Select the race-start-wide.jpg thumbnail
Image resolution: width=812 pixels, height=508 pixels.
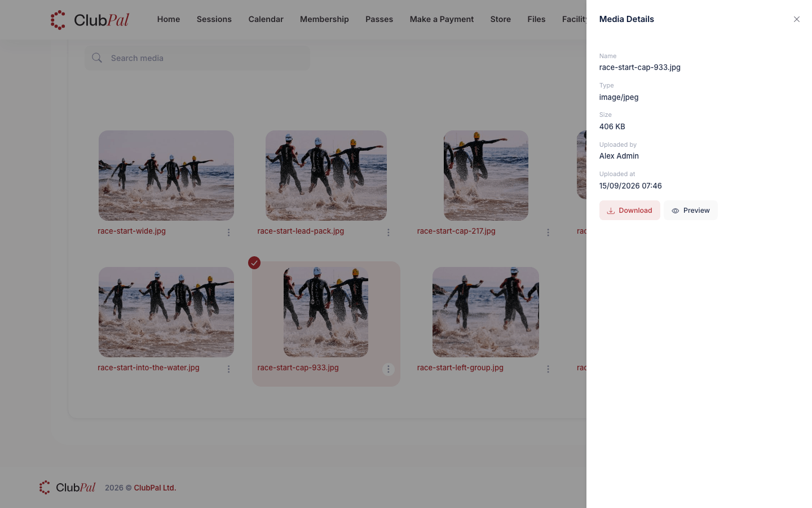(166, 176)
